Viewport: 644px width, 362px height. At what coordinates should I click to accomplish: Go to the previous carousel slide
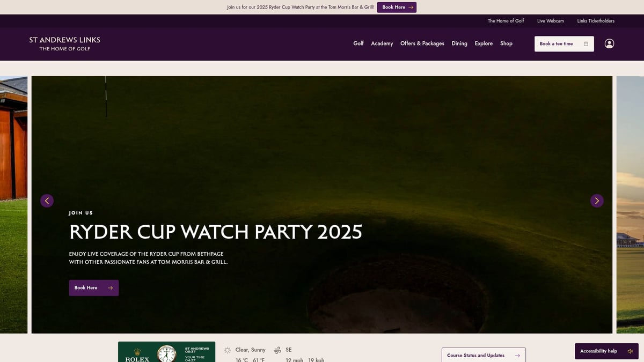coord(47,201)
